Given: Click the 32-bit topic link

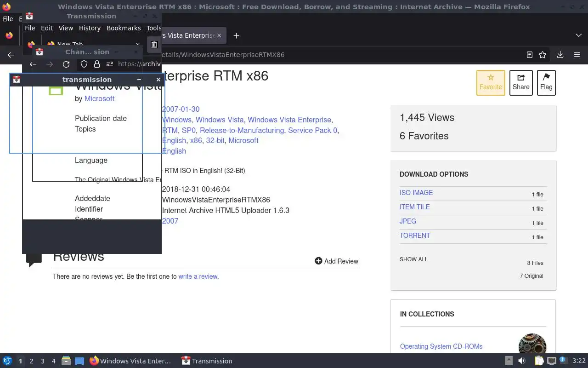Looking at the screenshot, I should click(x=215, y=140).
